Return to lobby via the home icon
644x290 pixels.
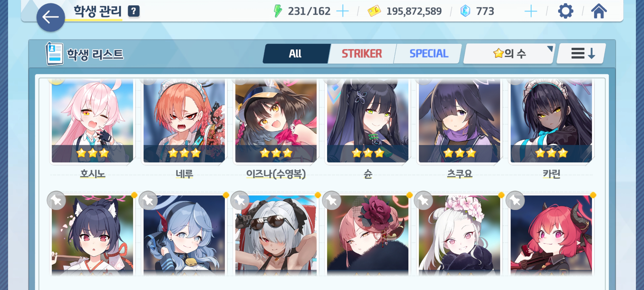[x=599, y=11]
